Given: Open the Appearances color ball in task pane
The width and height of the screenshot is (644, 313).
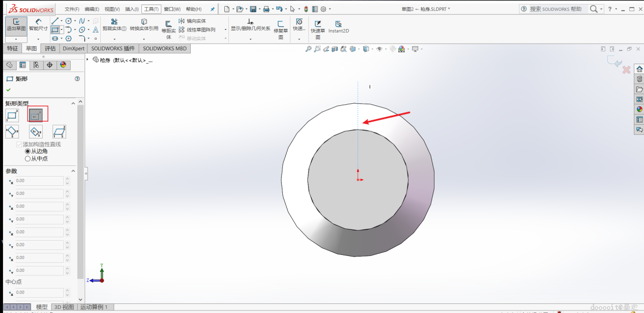Looking at the screenshot, I should [x=639, y=109].
